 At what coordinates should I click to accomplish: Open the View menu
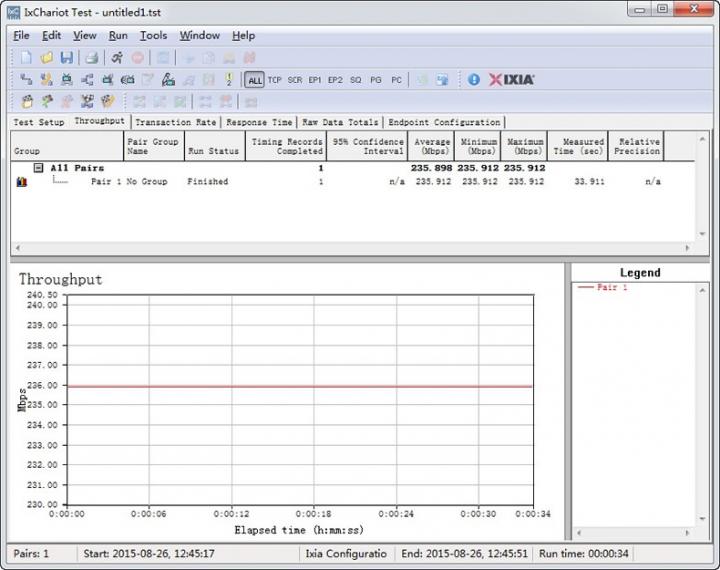tap(84, 35)
